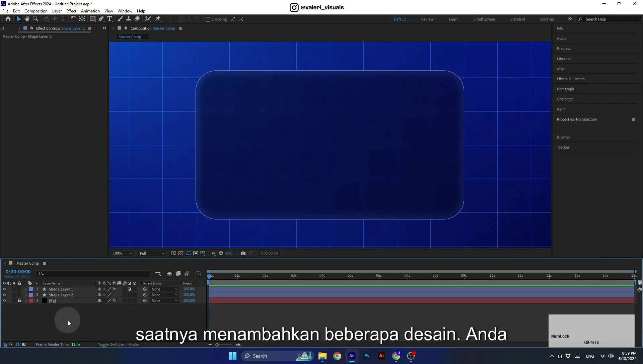Open the Full resolution dropdown
The image size is (643, 364).
tap(152, 253)
